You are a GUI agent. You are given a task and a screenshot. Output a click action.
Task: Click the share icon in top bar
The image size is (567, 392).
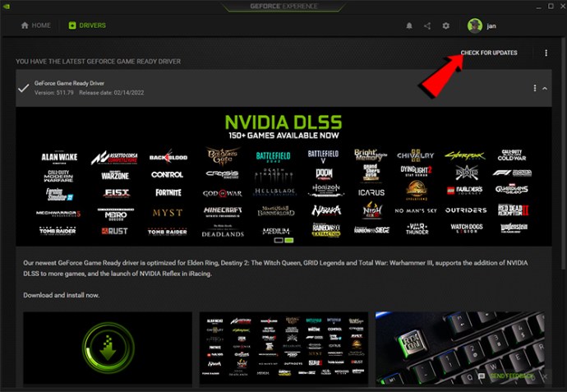[x=427, y=25]
